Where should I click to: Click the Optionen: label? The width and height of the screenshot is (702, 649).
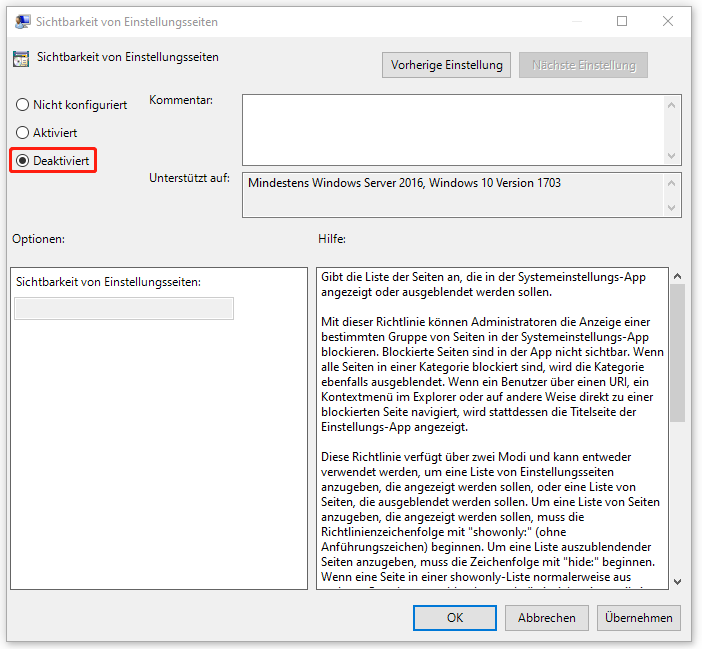point(39,239)
